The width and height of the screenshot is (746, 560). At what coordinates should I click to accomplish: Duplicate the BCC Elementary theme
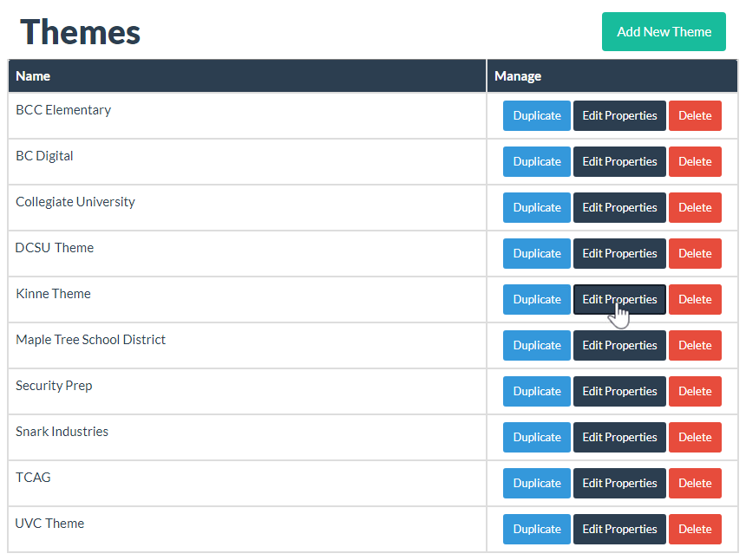[x=537, y=115]
